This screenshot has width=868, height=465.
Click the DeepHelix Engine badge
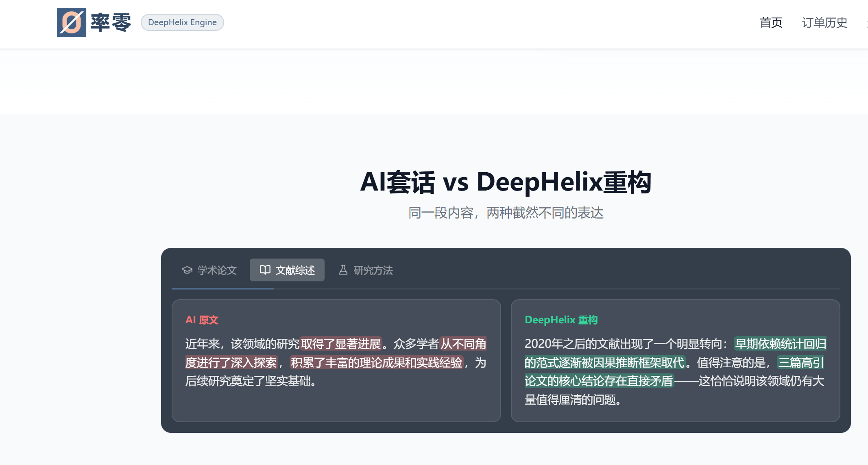[x=182, y=22]
